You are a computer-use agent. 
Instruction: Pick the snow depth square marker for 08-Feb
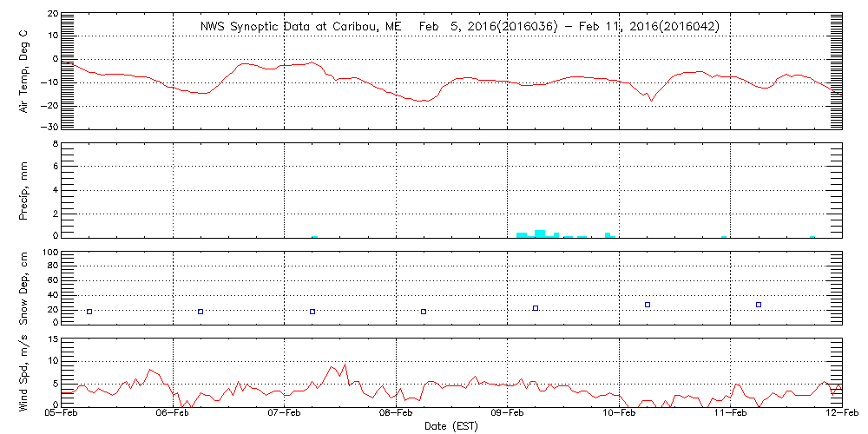pos(424,312)
